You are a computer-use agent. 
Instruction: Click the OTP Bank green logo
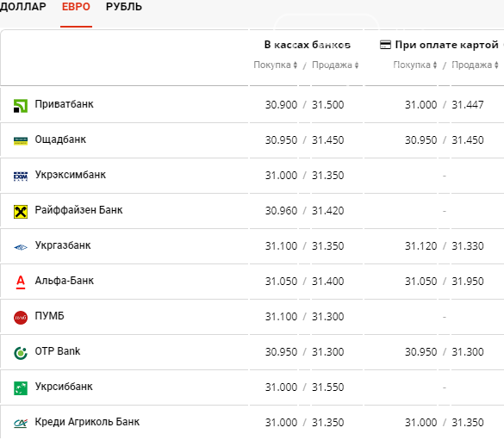click(x=21, y=353)
